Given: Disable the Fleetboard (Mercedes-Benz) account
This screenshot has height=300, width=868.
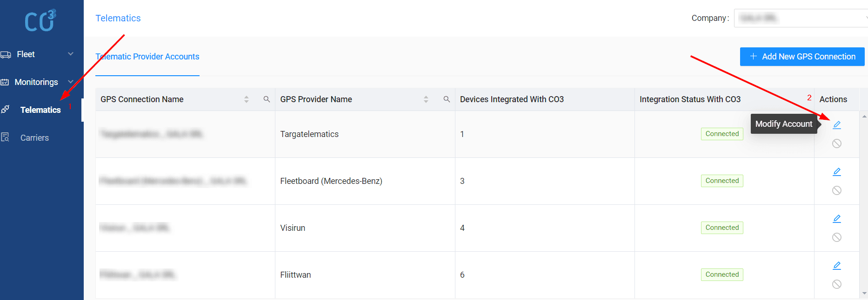Looking at the screenshot, I should [837, 190].
